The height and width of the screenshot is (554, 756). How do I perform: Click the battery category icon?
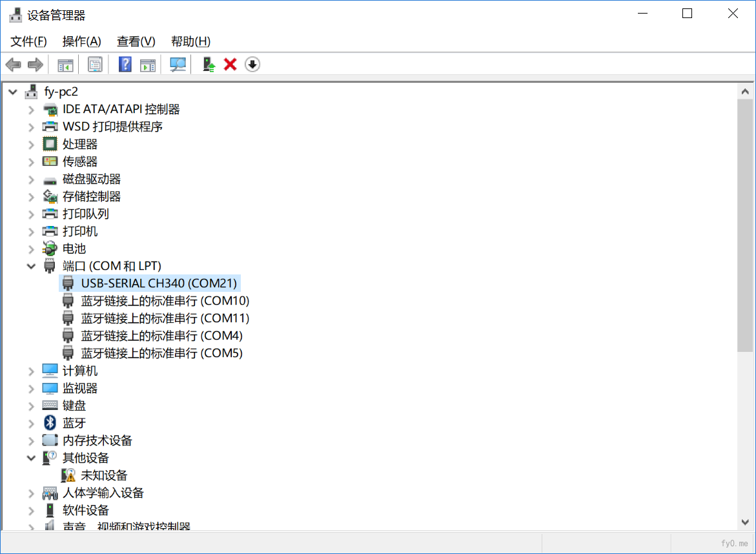tap(50, 249)
